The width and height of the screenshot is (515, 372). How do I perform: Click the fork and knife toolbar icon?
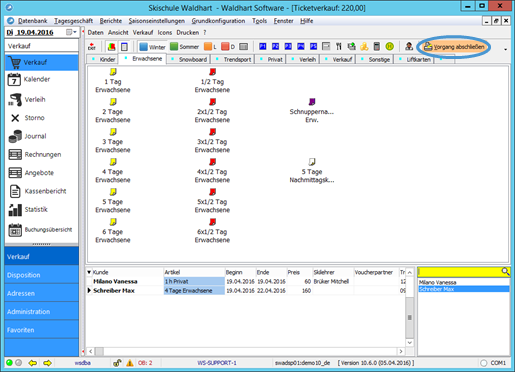(x=339, y=46)
